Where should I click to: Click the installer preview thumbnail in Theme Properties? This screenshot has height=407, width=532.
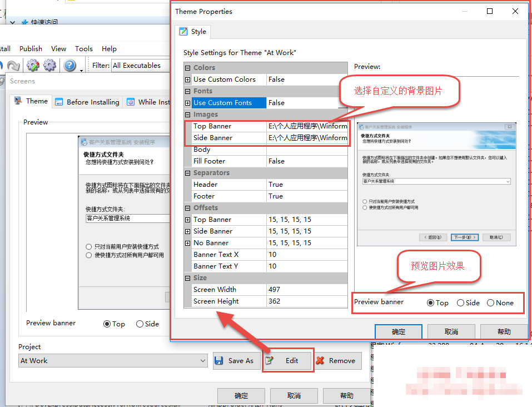(x=436, y=185)
